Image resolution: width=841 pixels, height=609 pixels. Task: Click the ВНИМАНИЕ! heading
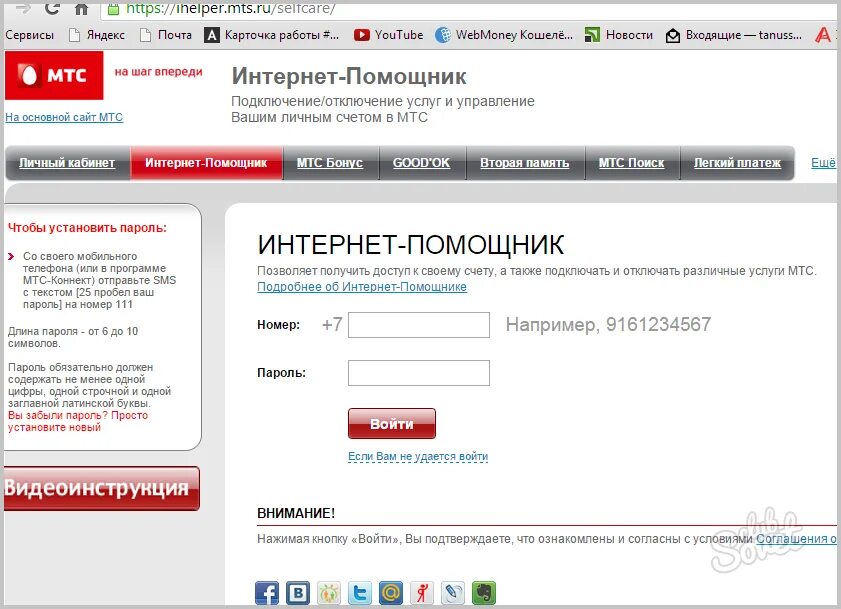(x=296, y=513)
